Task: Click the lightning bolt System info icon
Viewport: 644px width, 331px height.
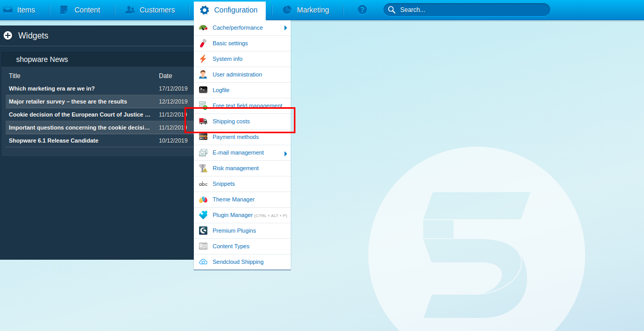Action: coord(203,59)
